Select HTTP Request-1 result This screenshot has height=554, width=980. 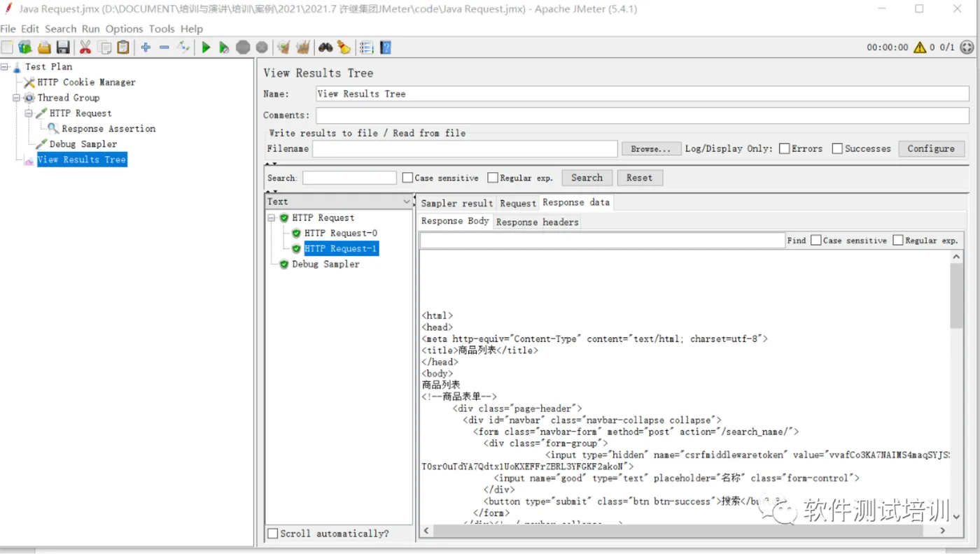point(341,248)
